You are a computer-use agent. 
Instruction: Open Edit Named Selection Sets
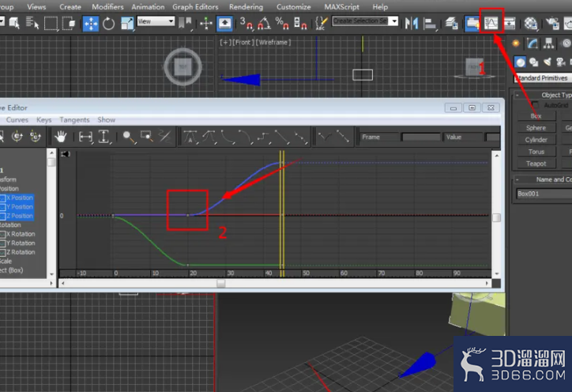tap(321, 24)
